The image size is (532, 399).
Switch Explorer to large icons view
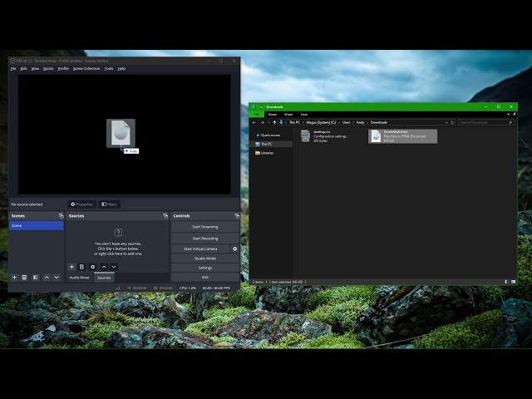click(514, 282)
